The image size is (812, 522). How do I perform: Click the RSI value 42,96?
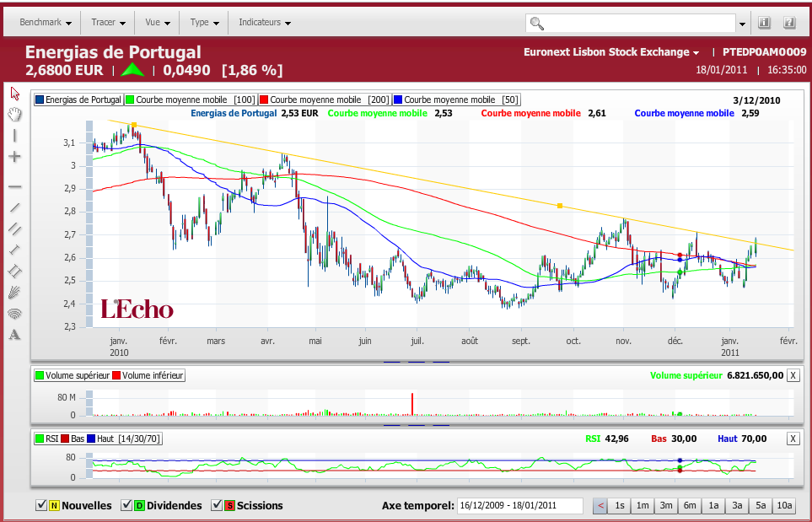coord(616,439)
